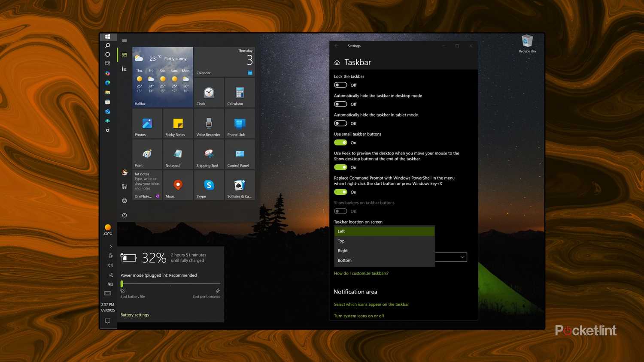
Task: Click the How do I customize taskbars link
Action: point(361,273)
